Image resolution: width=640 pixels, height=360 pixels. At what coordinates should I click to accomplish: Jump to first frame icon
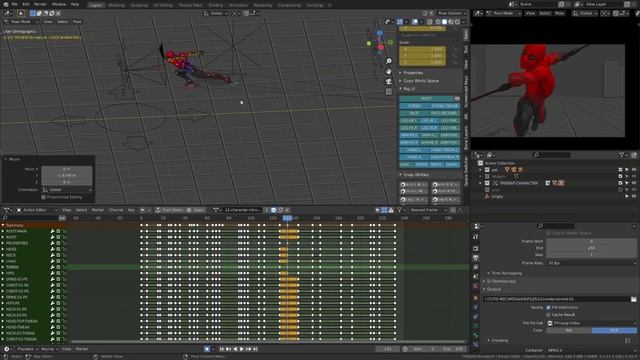222,349
